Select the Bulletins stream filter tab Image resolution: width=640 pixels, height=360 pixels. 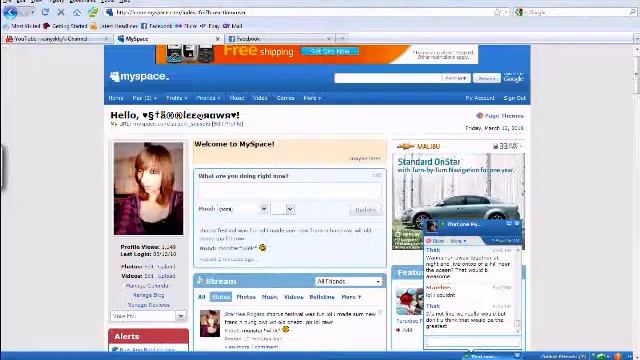coord(322,297)
